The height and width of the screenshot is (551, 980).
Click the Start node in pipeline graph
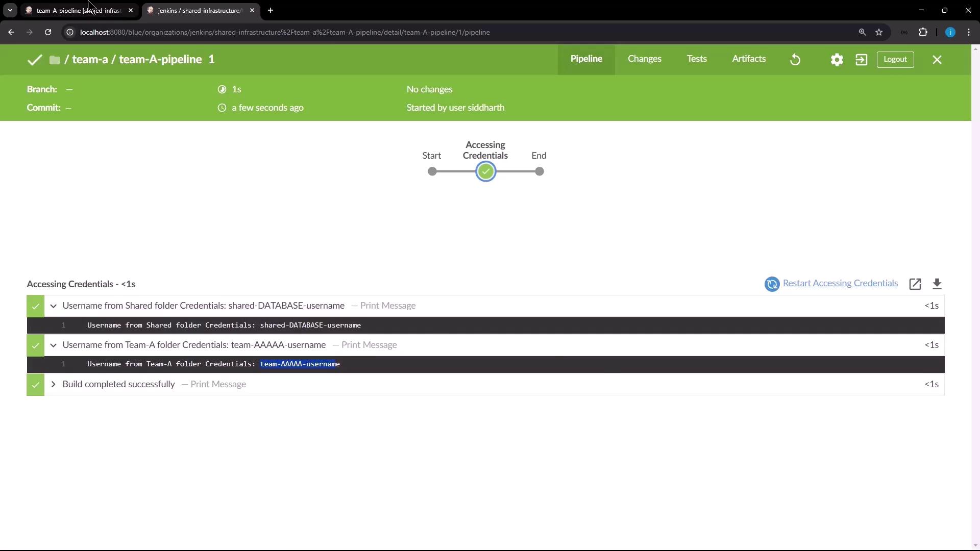432,171
